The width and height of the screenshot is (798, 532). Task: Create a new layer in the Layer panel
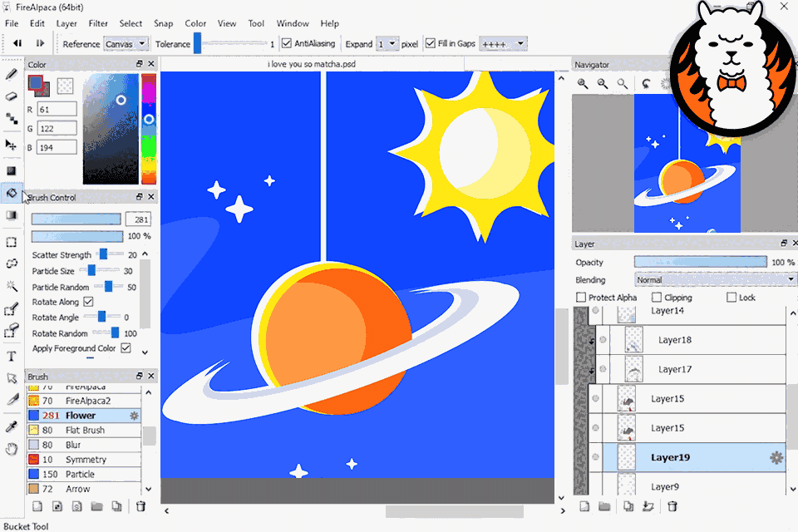point(586,505)
